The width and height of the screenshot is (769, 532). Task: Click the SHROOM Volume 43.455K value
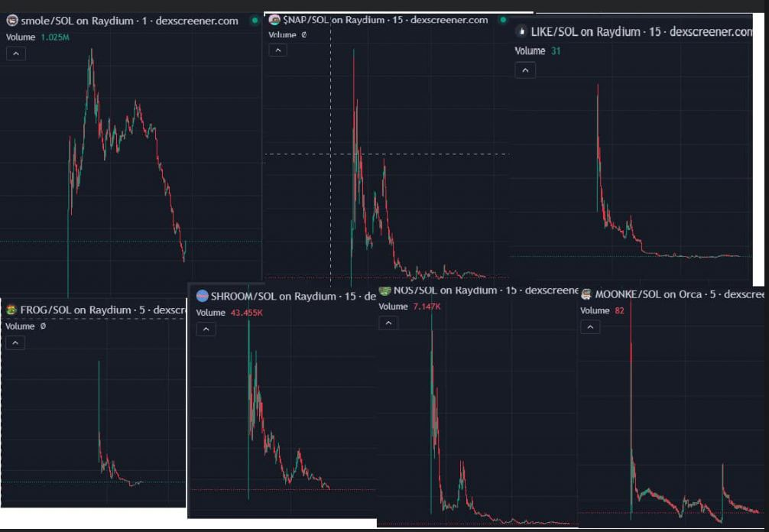[x=247, y=313]
